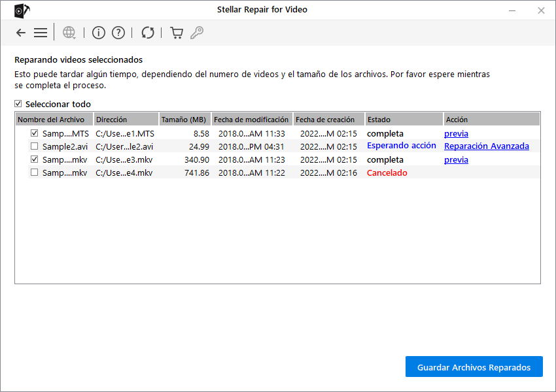The width and height of the screenshot is (556, 392).
Task: Minimize the Stellar Repair window
Action: [512, 10]
